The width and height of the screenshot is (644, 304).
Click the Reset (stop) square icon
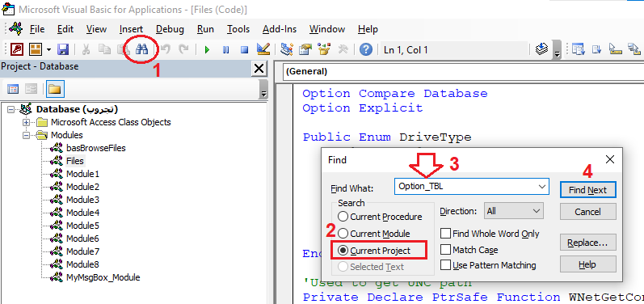click(x=244, y=50)
